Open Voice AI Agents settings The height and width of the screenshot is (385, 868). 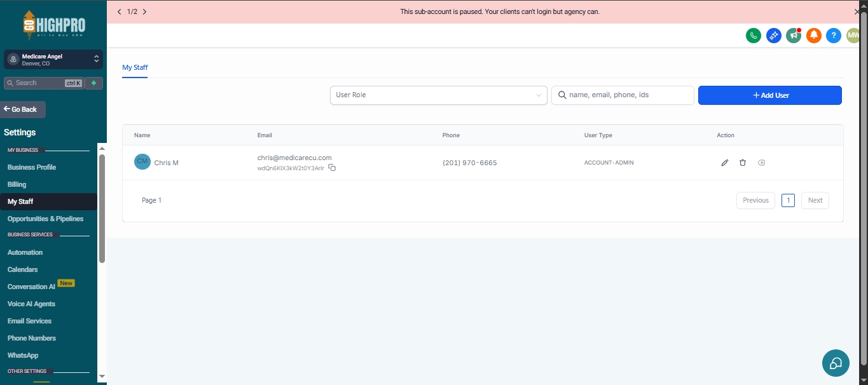[31, 304]
